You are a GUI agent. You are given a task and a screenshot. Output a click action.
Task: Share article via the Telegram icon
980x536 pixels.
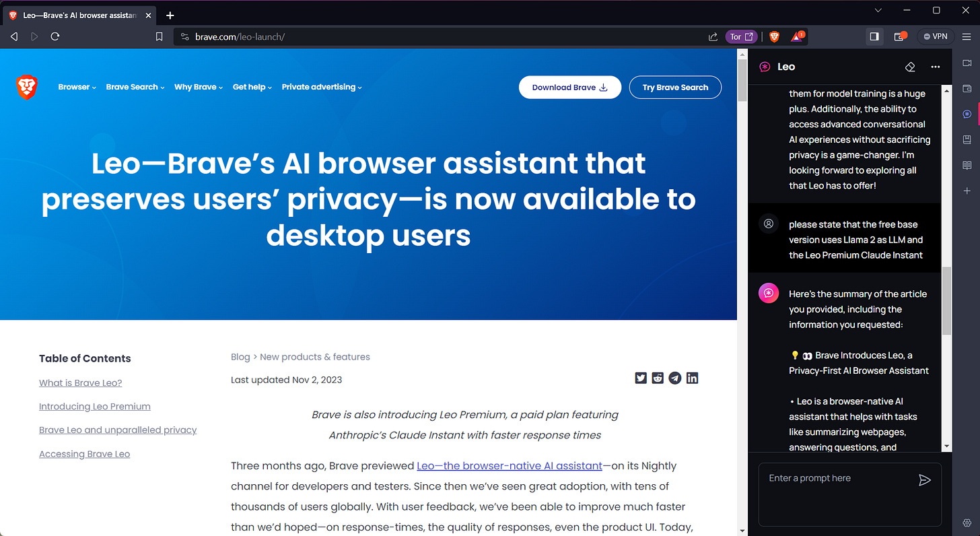click(x=674, y=378)
